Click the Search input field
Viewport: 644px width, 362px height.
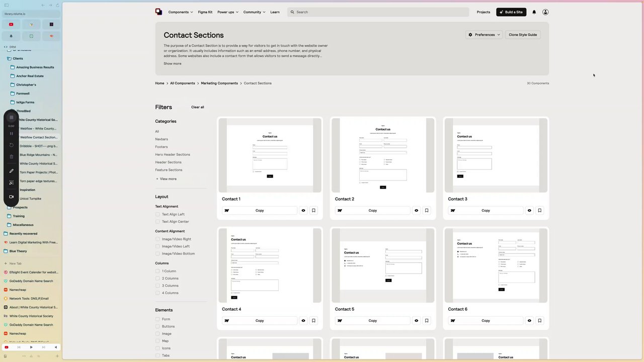point(378,12)
